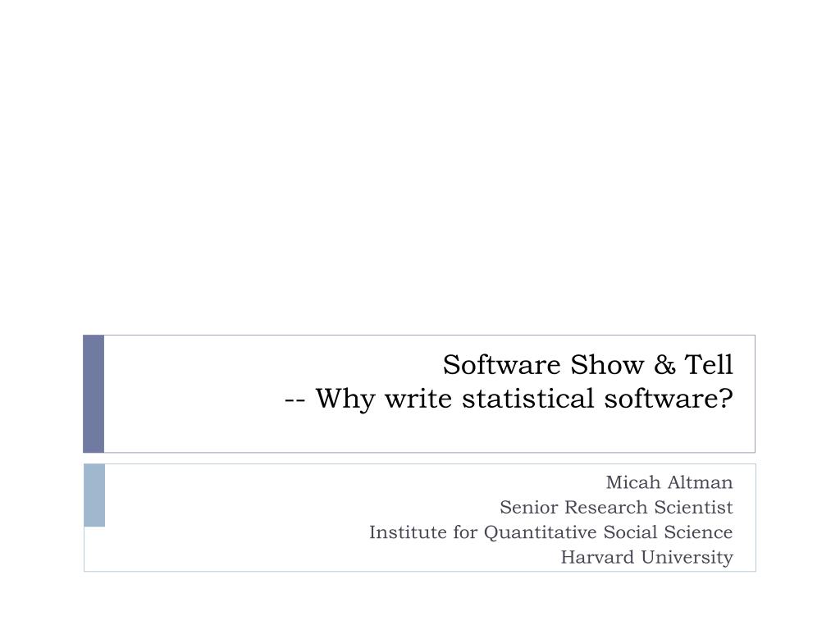The height and width of the screenshot is (630, 840).
Task: Click the word "Tell" in the title
Action: point(709,365)
